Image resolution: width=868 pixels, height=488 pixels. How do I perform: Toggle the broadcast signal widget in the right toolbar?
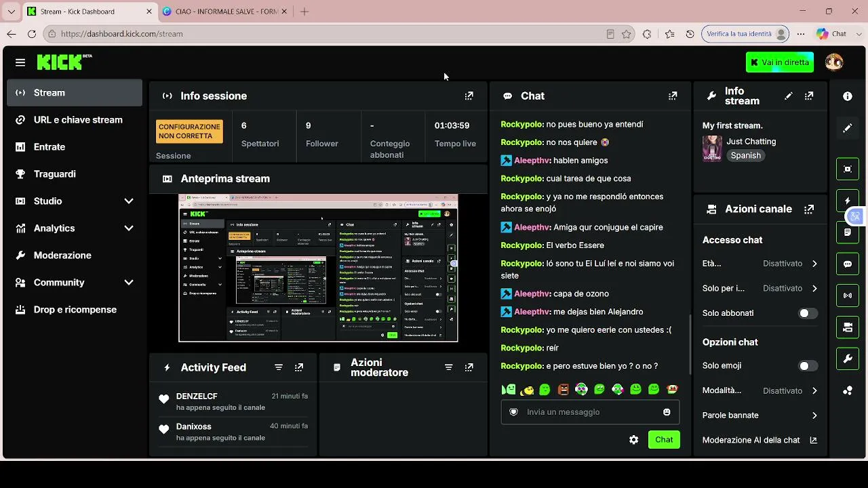click(848, 296)
